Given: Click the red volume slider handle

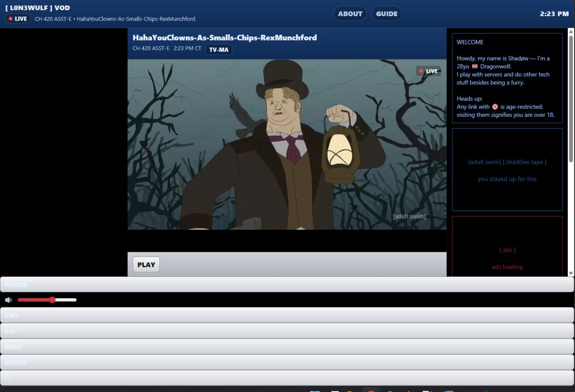Looking at the screenshot, I should [53, 300].
